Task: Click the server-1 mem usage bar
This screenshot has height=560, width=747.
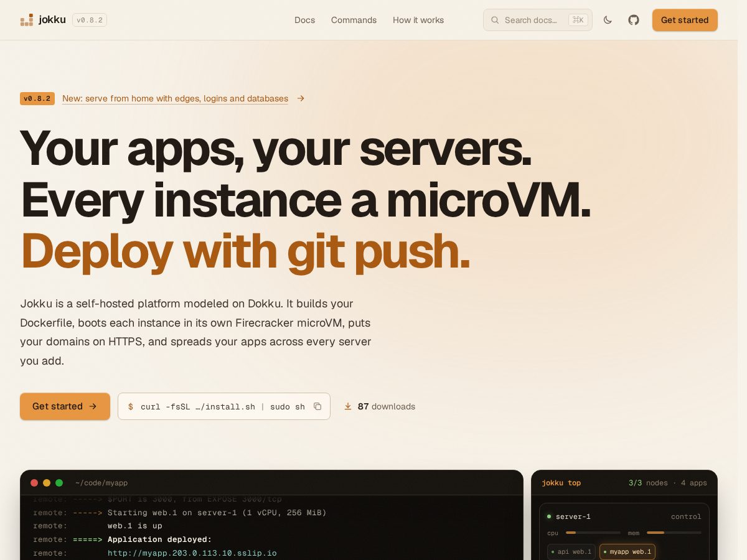Action: (674, 533)
